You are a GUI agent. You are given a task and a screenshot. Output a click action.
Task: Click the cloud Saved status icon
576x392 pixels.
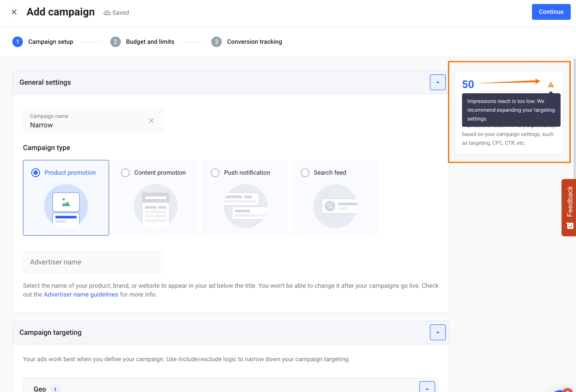(x=107, y=13)
